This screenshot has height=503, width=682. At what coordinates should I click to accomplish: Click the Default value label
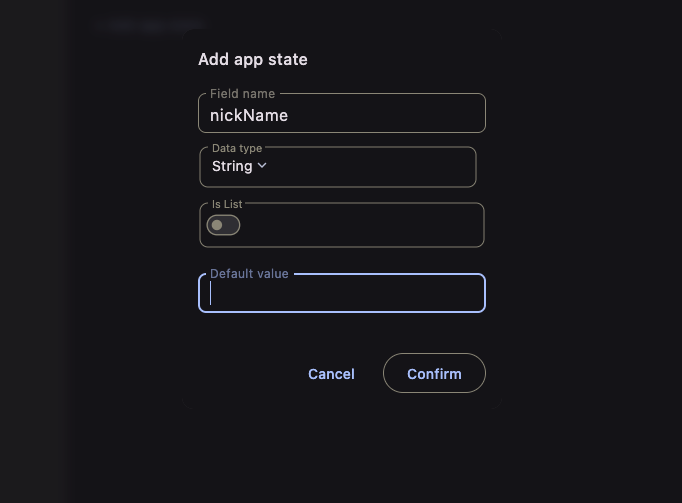pos(249,274)
